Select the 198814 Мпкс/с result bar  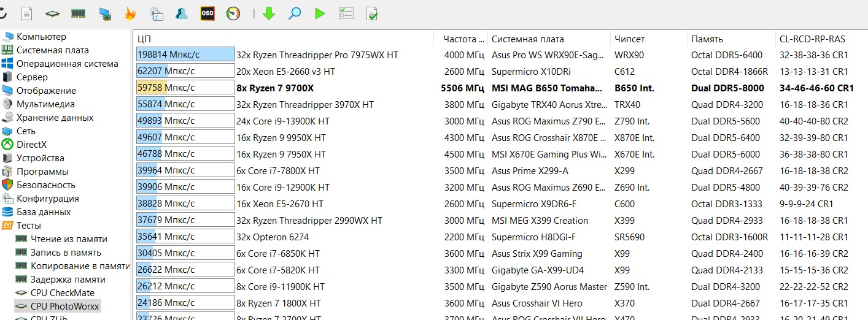(185, 55)
